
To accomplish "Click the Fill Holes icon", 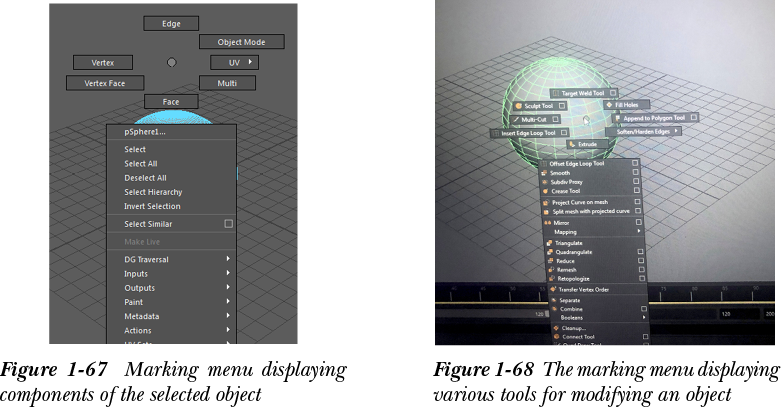I will [x=609, y=104].
